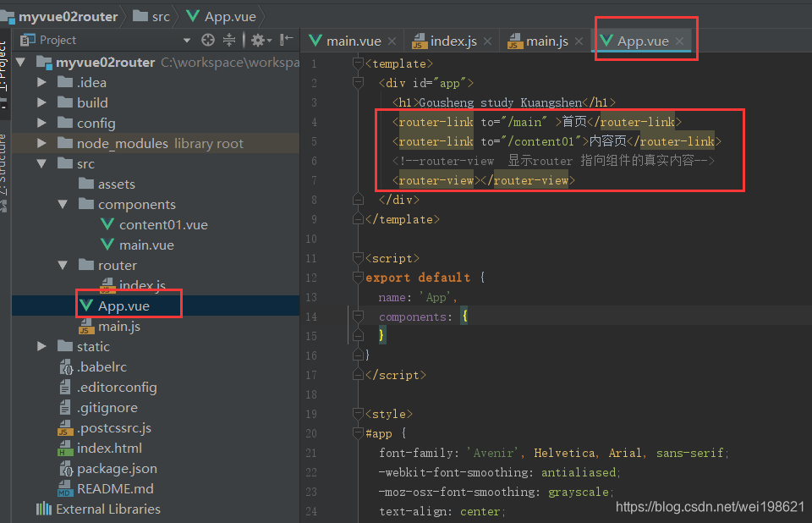Click the router-link to="/main" line
This screenshot has width=812, height=523.
536,122
